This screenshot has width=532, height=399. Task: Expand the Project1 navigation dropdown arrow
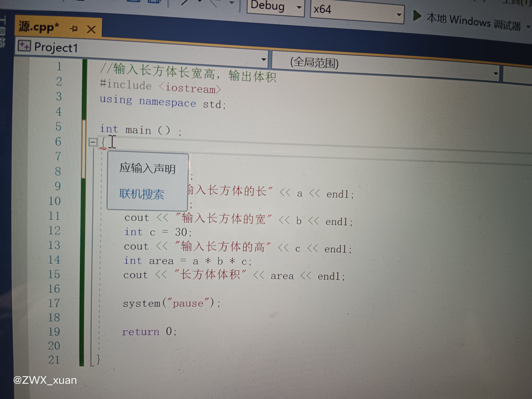coord(264,59)
